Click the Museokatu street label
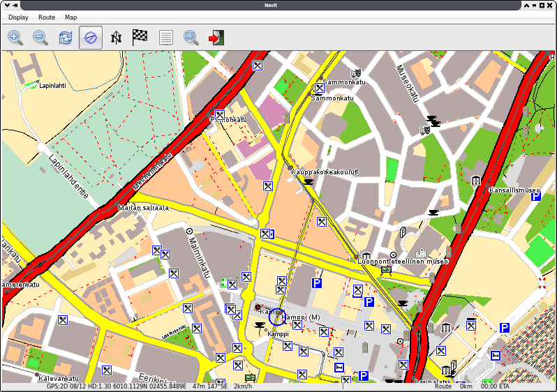 408,84
